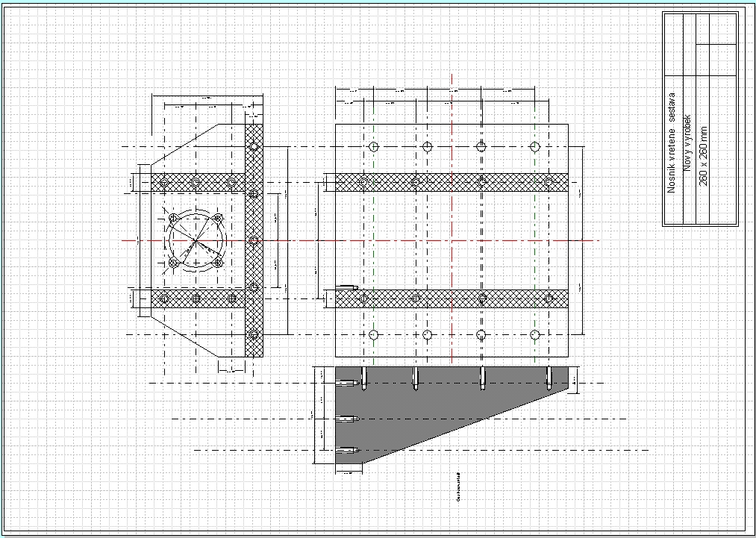Pick bottom-right hole in the square view
756x538 pixels.
pyautogui.click(x=534, y=334)
